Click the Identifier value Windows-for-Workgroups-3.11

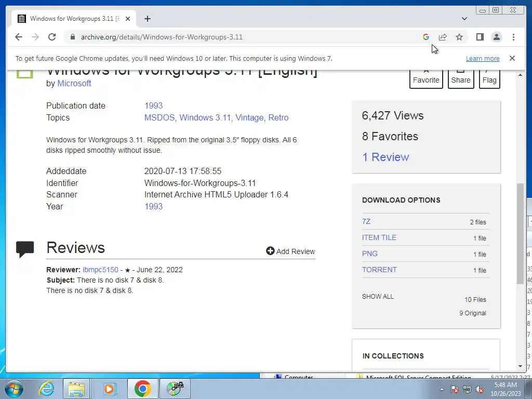[200, 183]
